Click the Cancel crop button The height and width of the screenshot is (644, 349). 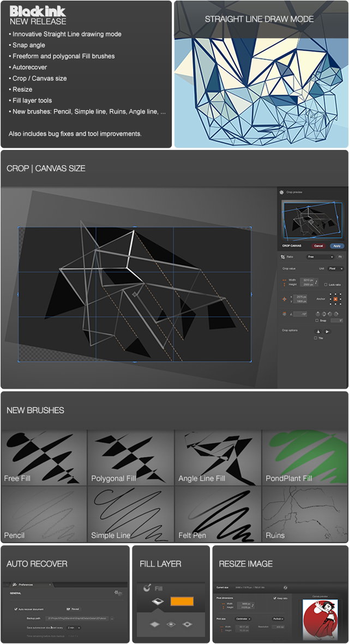(x=318, y=245)
